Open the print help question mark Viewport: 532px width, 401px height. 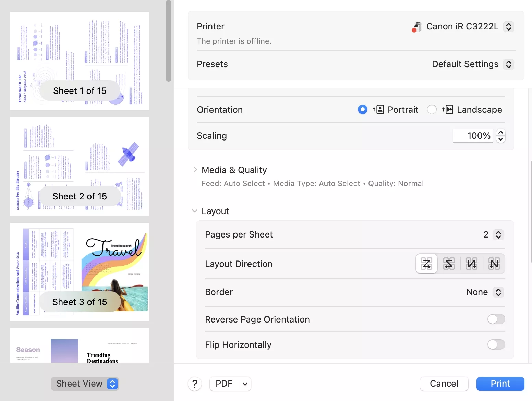(x=195, y=384)
